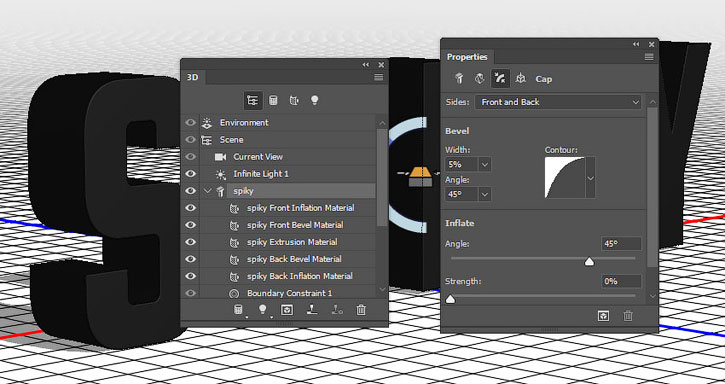Hide spiky Front Bevel Material
725x384 pixels.
[190, 225]
